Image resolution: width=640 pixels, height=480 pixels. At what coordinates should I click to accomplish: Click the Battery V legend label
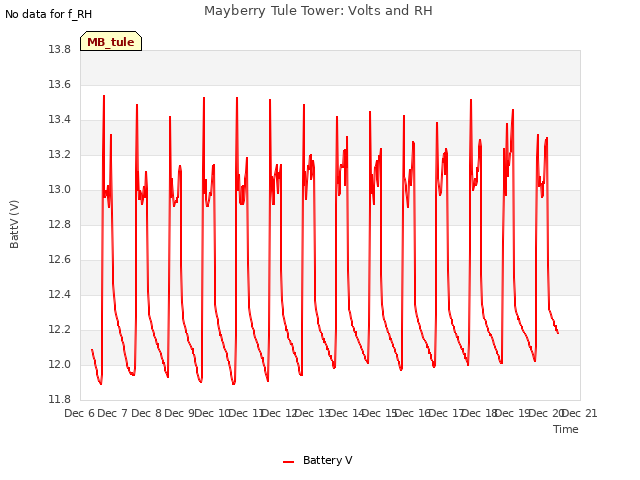pos(327,460)
